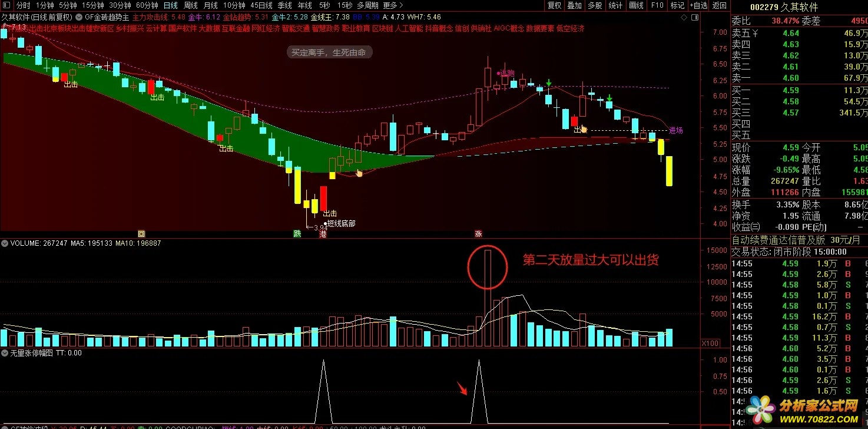
Task: Click the 互联金融 concept tag
Action: [236, 28]
